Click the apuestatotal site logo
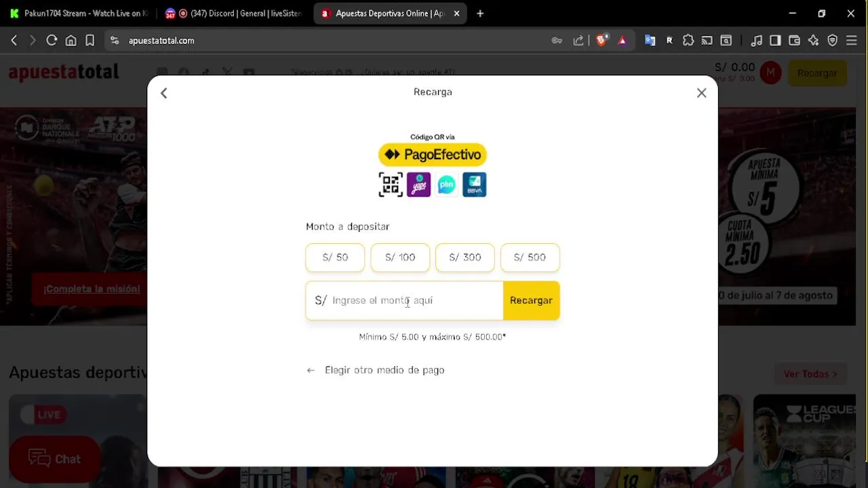 click(64, 72)
